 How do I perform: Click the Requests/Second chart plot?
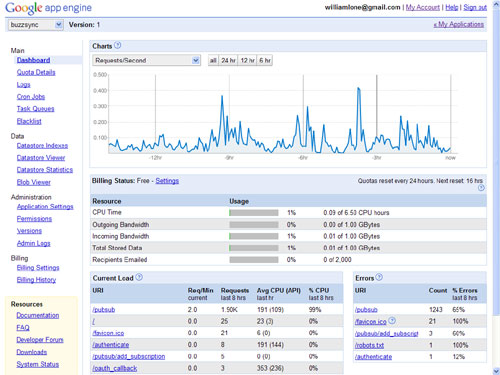(x=280, y=114)
